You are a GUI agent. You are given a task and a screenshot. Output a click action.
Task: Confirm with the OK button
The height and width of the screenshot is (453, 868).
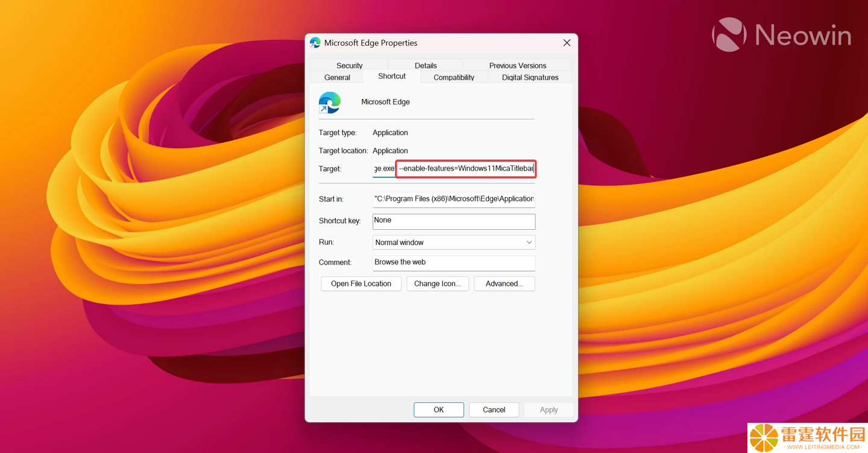coord(439,410)
